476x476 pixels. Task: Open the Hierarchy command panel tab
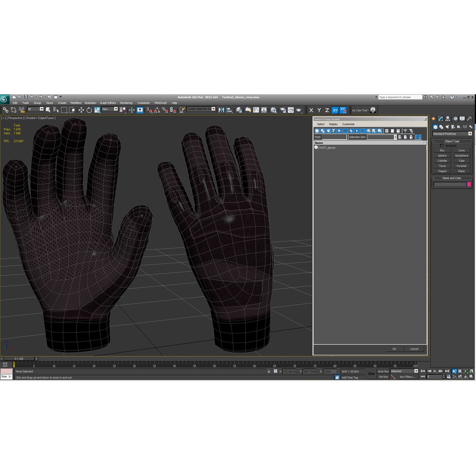click(x=448, y=119)
